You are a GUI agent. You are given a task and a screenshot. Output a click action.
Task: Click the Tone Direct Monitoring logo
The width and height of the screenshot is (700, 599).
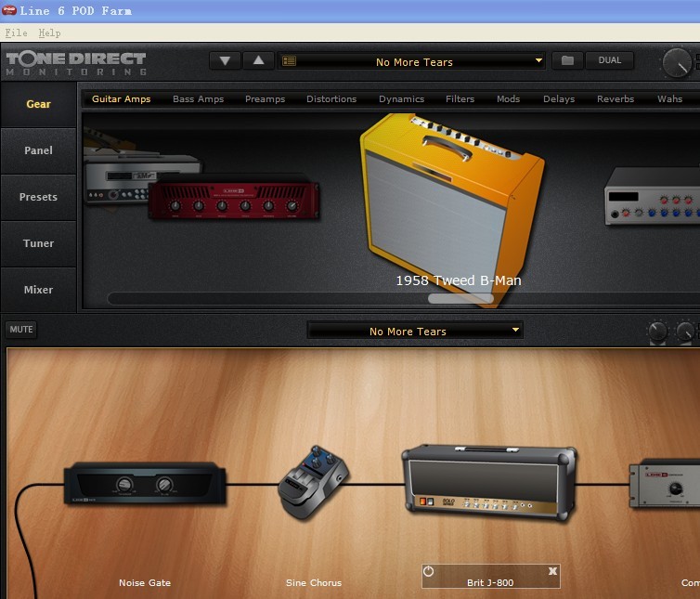tap(76, 63)
